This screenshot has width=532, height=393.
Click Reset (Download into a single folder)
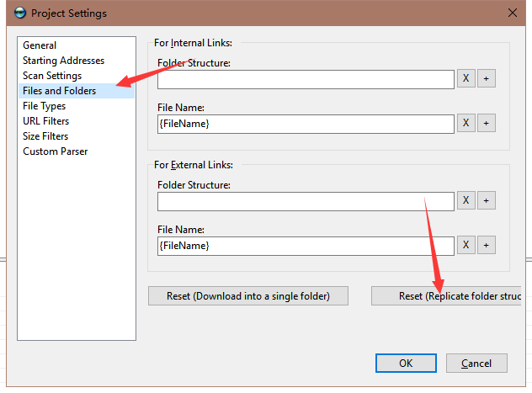(x=248, y=296)
